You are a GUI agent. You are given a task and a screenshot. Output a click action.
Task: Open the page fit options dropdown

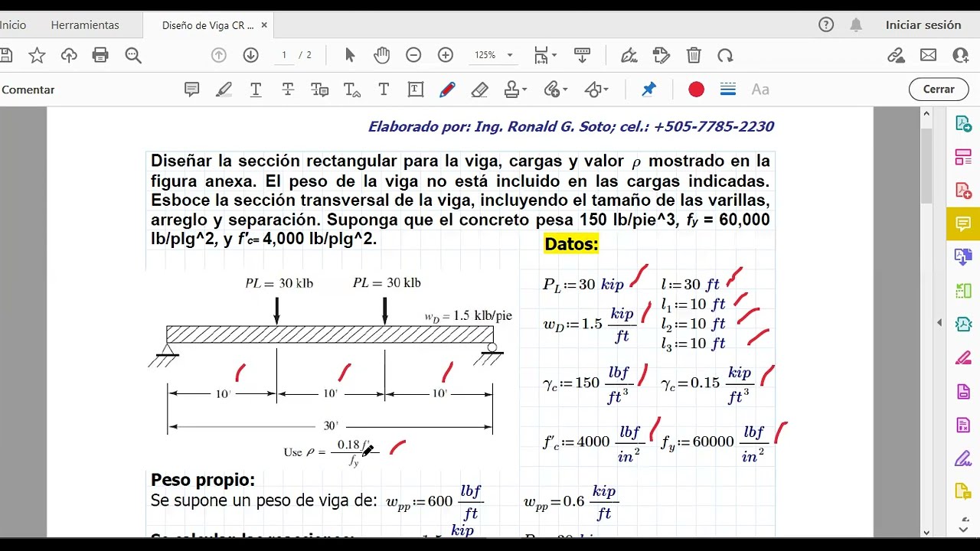click(x=545, y=55)
